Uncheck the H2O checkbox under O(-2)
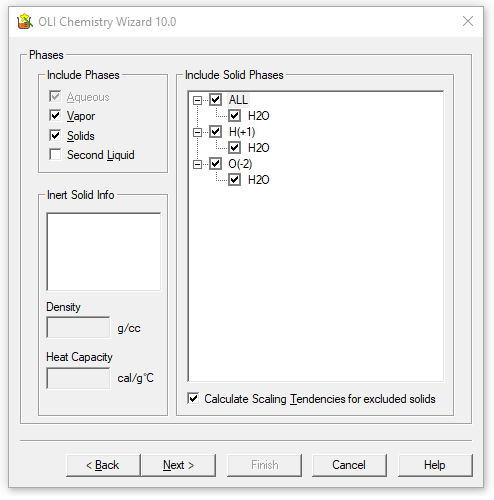This screenshot has height=500, width=494. pyautogui.click(x=235, y=179)
